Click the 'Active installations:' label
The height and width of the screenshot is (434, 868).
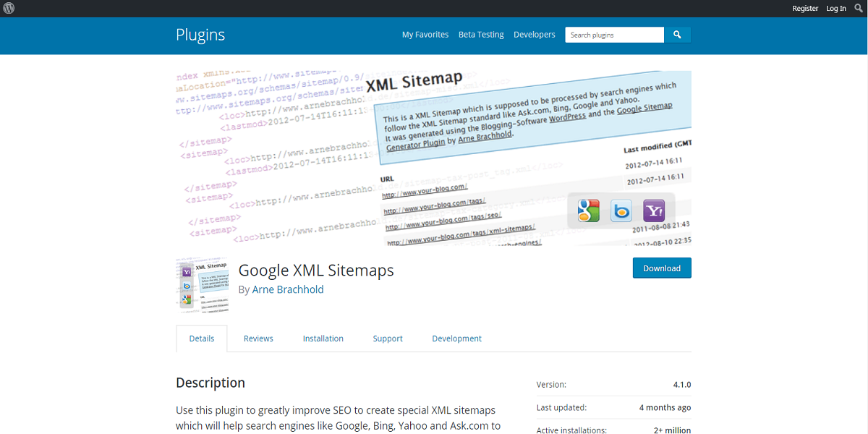pyautogui.click(x=571, y=430)
